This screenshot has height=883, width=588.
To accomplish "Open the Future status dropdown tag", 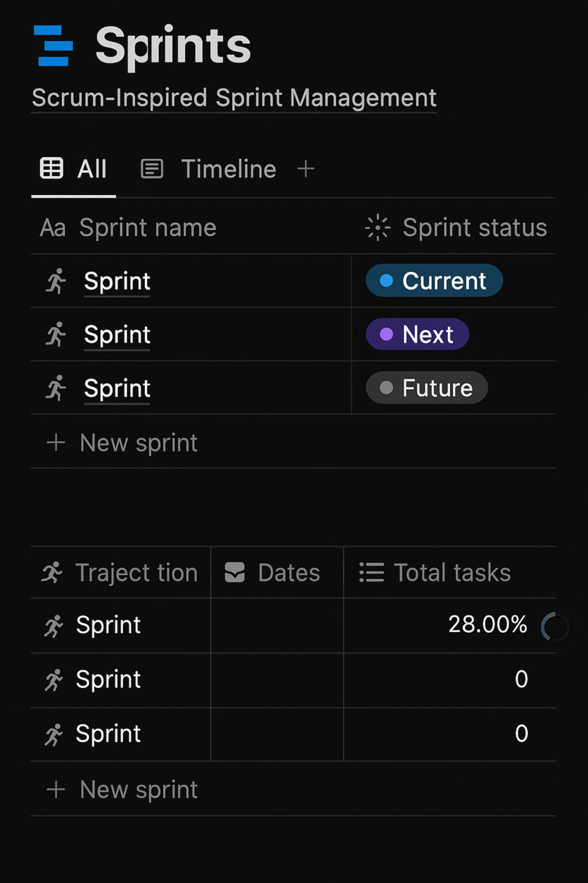I will 427,388.
